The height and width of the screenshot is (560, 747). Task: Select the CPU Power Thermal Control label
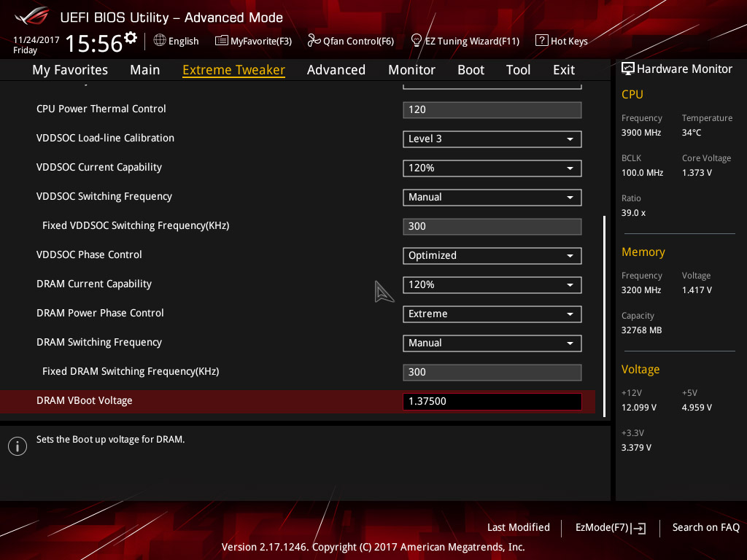tap(101, 109)
